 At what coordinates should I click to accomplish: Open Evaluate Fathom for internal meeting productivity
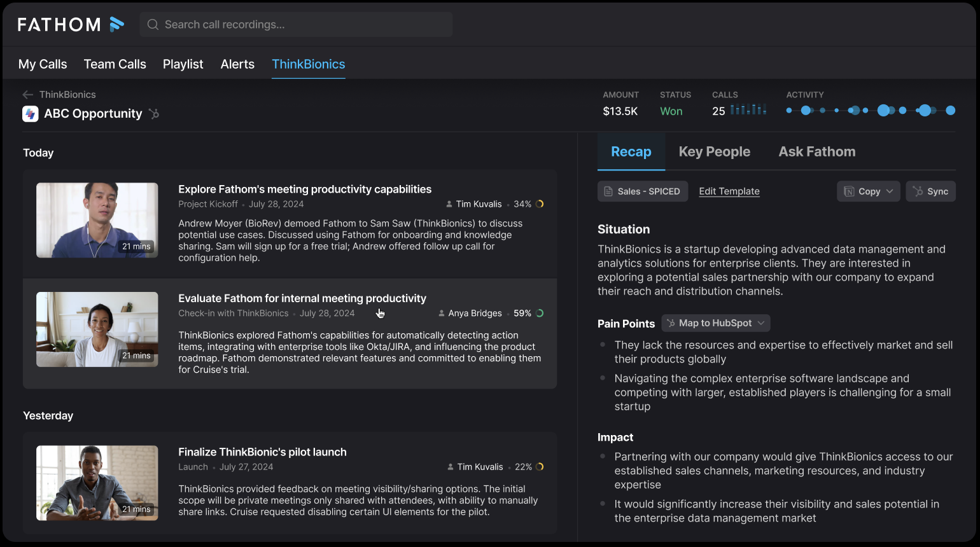click(x=302, y=298)
